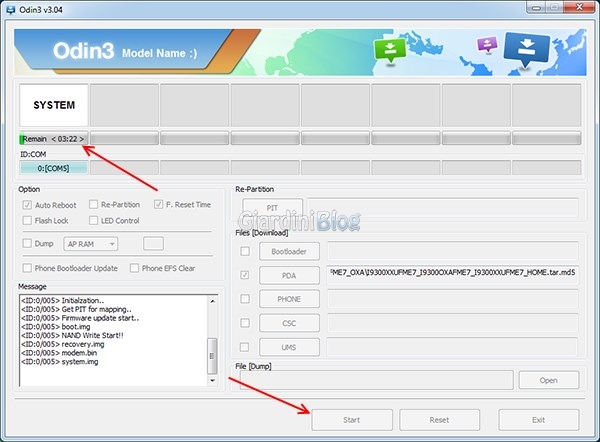The height and width of the screenshot is (442, 600).
Task: Click the File Dump path field
Action: 377,380
